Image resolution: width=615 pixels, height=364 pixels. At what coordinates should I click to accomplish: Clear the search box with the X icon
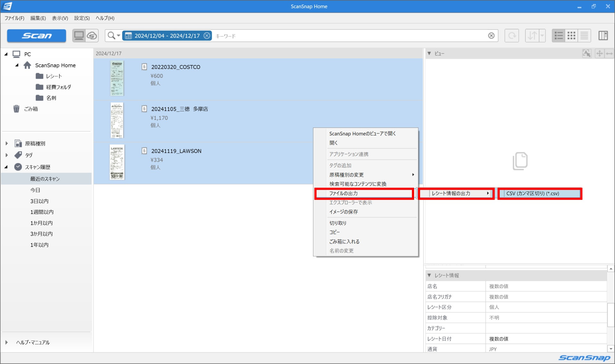pos(491,36)
